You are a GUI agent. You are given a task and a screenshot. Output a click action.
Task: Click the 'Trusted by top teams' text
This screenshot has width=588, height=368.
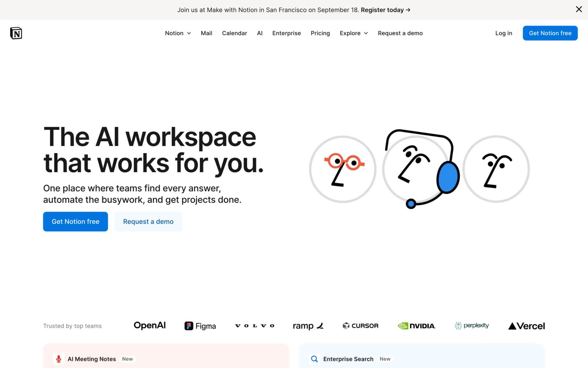(72, 326)
